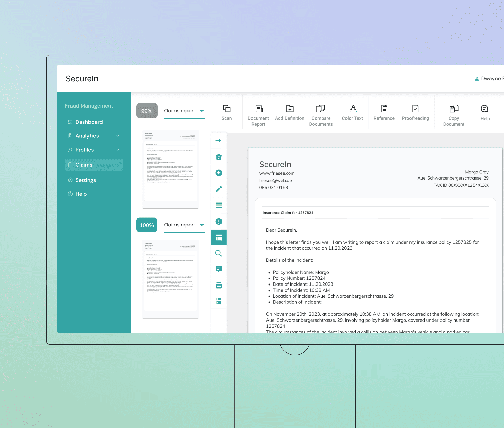The width and height of the screenshot is (504, 428).
Task: Select the Color Text tool
Action: (353, 109)
